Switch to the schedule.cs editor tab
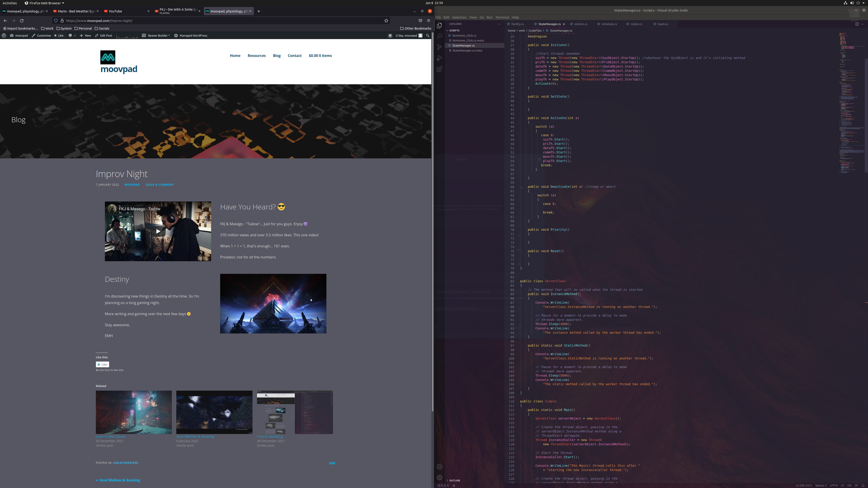The height and width of the screenshot is (488, 868). [x=609, y=24]
